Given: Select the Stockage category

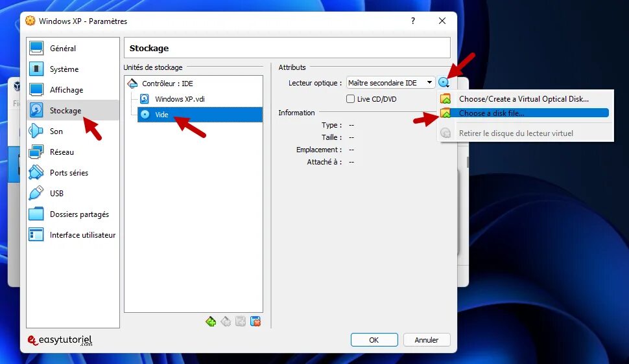Looking at the screenshot, I should pyautogui.click(x=73, y=110).
